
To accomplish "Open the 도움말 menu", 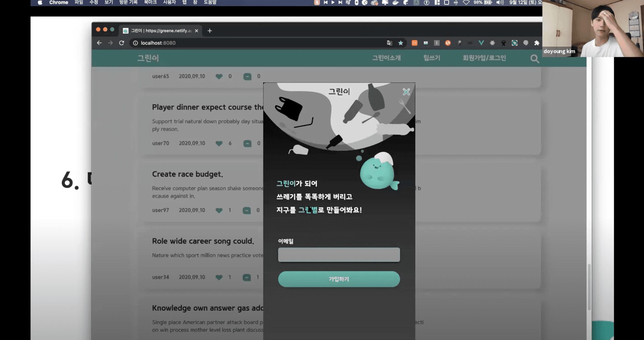I will (x=210, y=3).
